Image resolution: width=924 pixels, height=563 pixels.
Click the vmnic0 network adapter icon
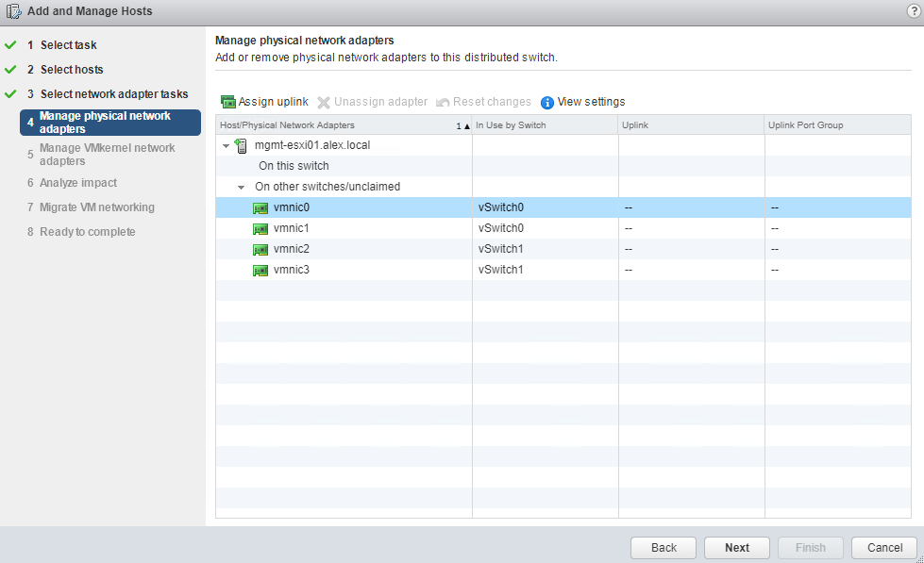click(x=260, y=208)
